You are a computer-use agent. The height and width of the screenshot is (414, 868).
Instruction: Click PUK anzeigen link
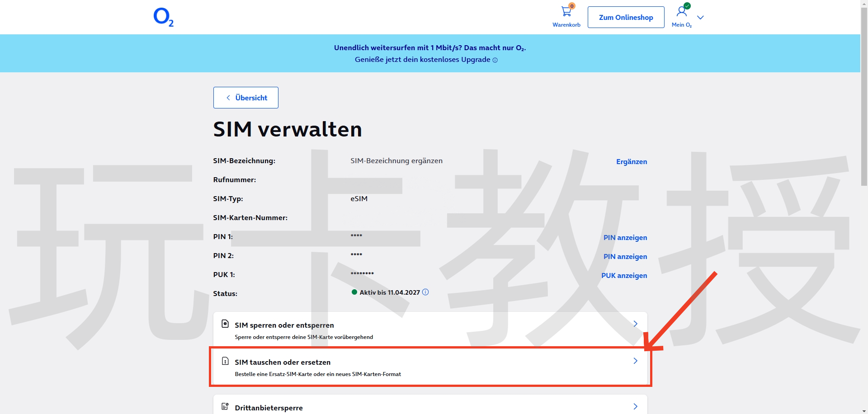tap(624, 276)
